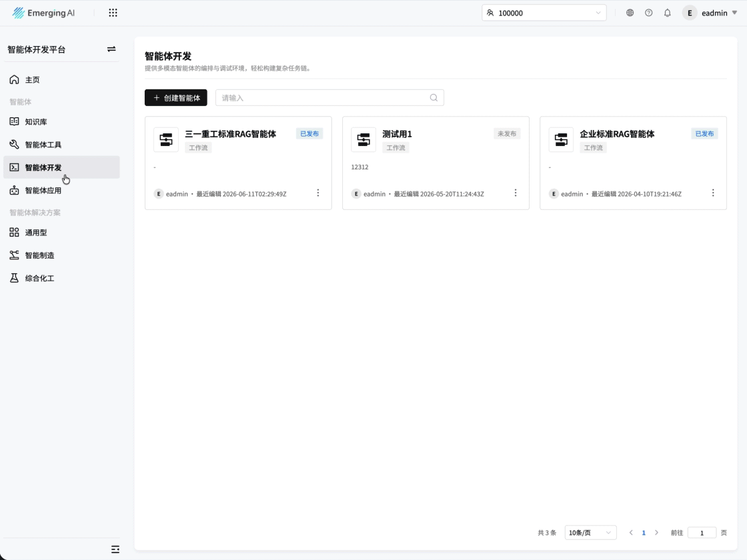Screen dimensions: 747x560
Task: Open the 三一重工标准RAG智能体 card title
Action: coord(231,134)
